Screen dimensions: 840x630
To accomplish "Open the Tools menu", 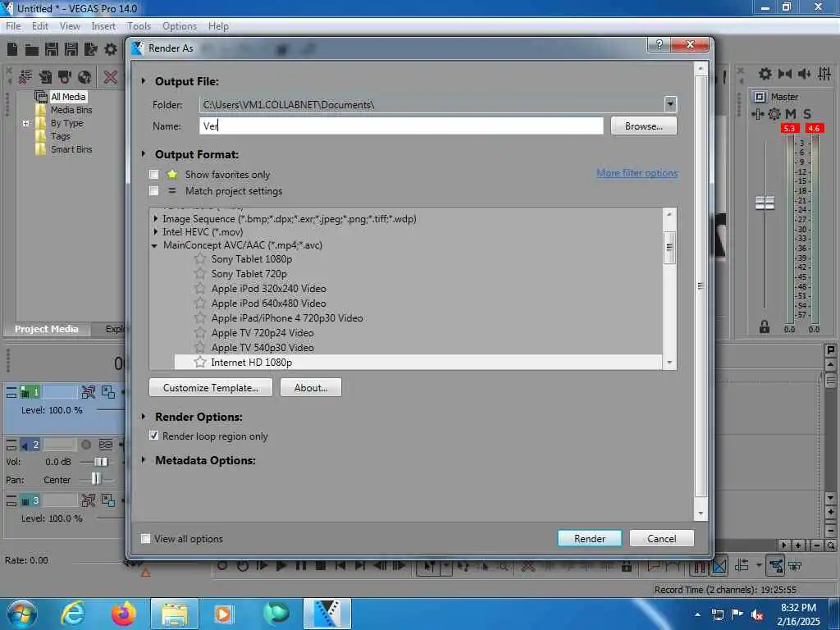I will (139, 26).
